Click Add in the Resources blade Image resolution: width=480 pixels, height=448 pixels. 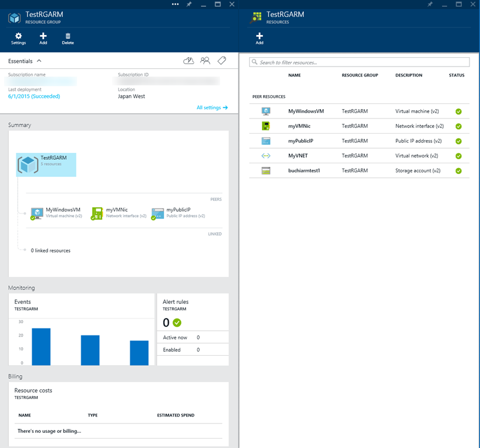(x=260, y=38)
